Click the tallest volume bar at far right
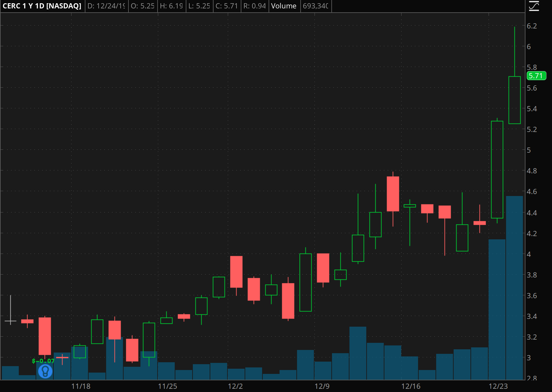 point(514,288)
